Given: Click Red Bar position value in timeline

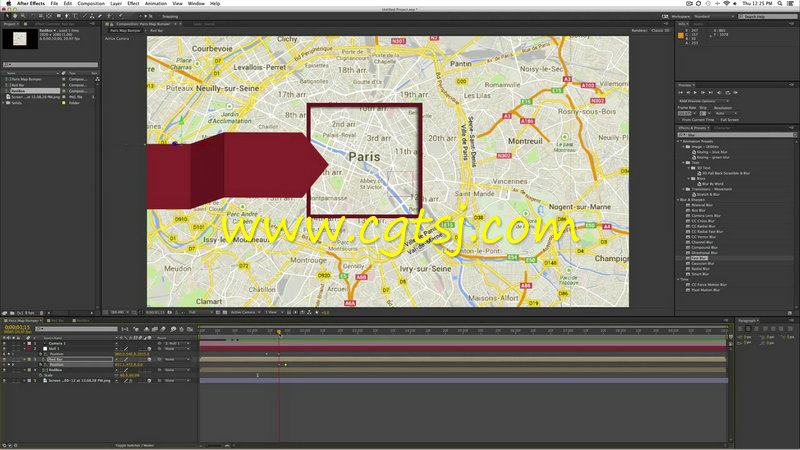Looking at the screenshot, I should click(129, 365).
